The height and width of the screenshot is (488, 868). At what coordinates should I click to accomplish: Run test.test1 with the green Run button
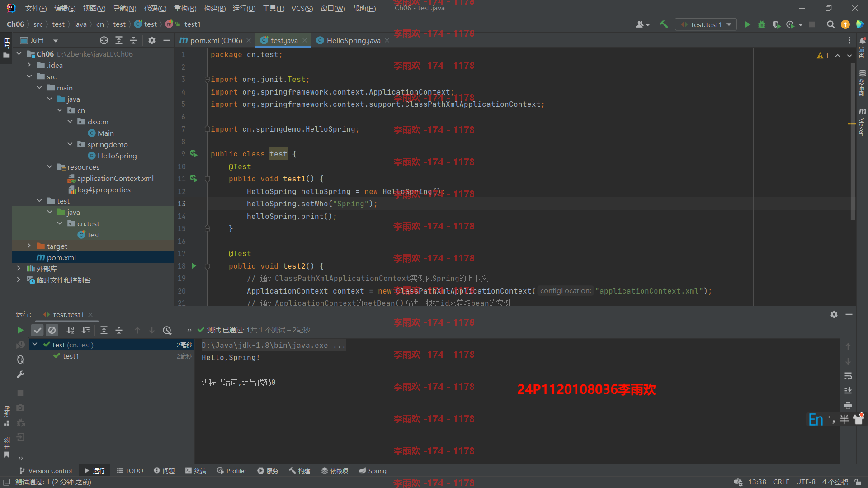click(747, 24)
